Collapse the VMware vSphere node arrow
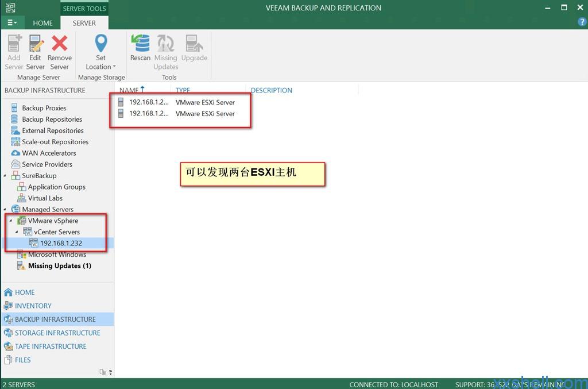Viewport: 588px width, 389px height. point(11,221)
